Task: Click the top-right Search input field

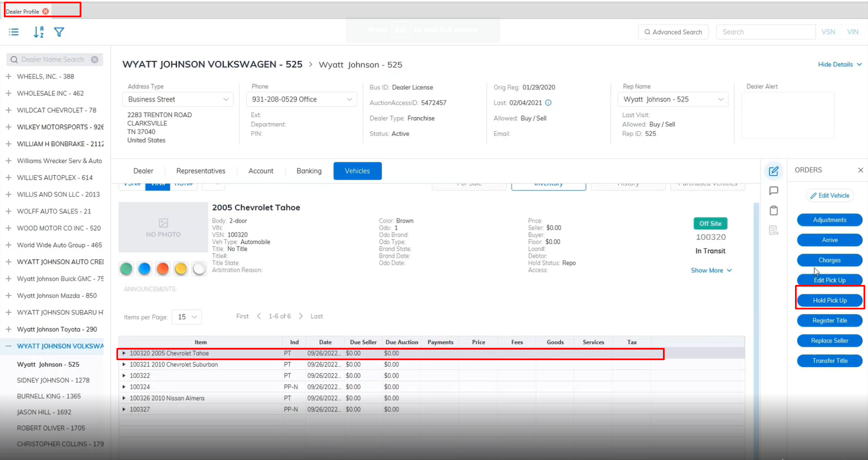Action: [765, 32]
